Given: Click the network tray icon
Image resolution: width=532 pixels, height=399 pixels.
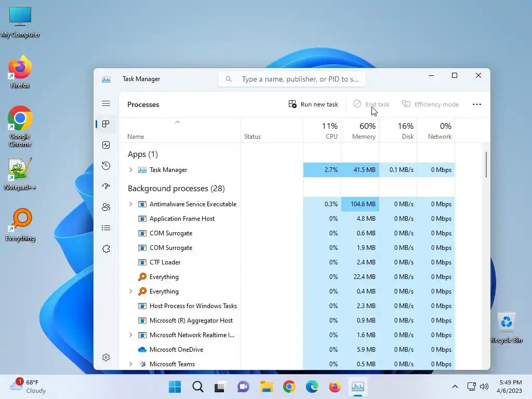Looking at the screenshot, I should click(471, 387).
